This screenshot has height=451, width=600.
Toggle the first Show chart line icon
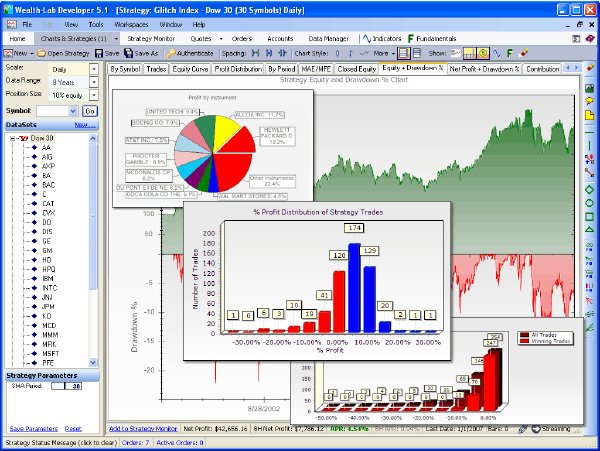tap(456, 53)
